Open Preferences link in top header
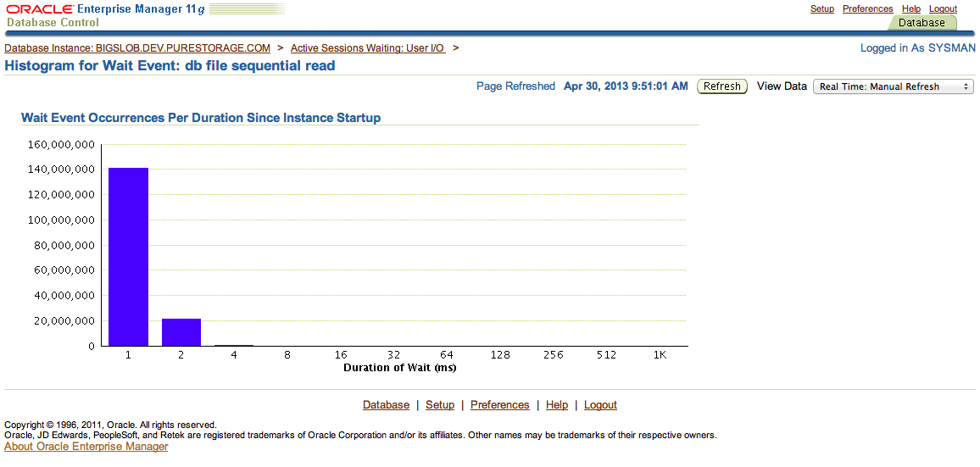Image resolution: width=980 pixels, height=467 pixels. (x=867, y=8)
